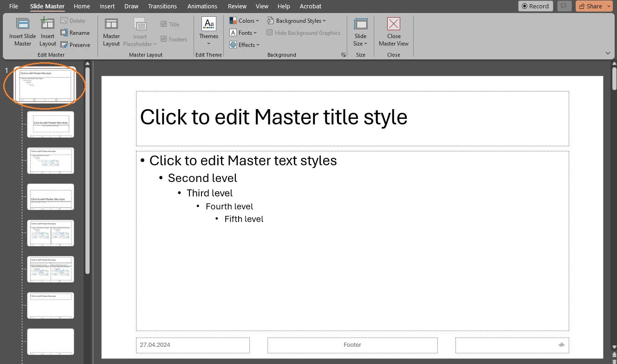This screenshot has height=364, width=617.
Task: Open the Master Layout dialog icon
Action: click(111, 31)
